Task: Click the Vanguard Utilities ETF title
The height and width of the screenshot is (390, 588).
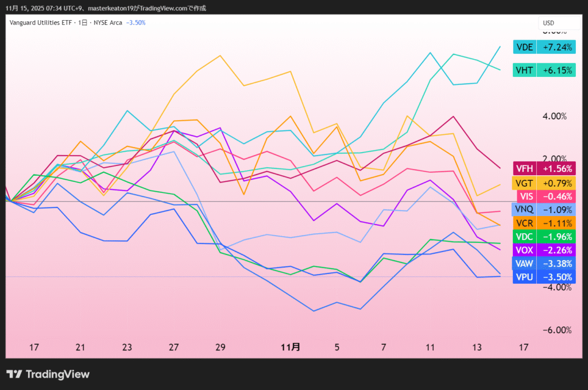Action: click(42, 23)
